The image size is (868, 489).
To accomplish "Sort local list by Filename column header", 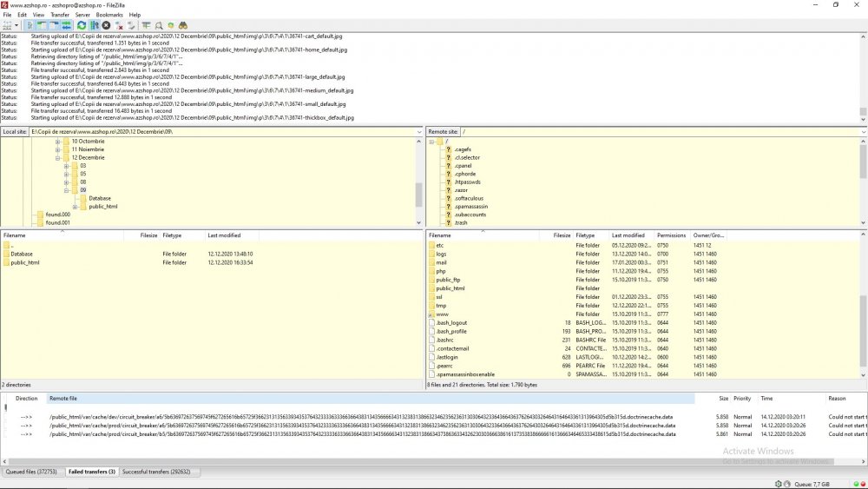I will tap(15, 235).
